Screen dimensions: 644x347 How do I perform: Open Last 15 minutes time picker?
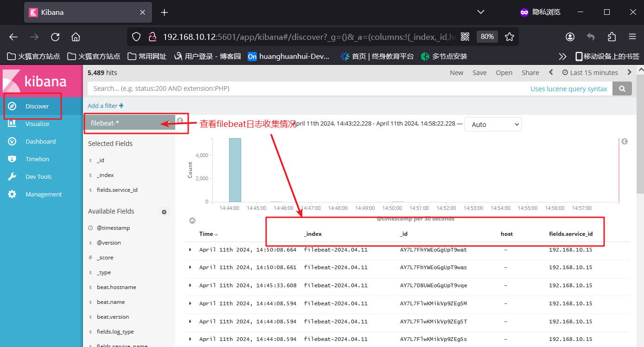pyautogui.click(x=590, y=72)
